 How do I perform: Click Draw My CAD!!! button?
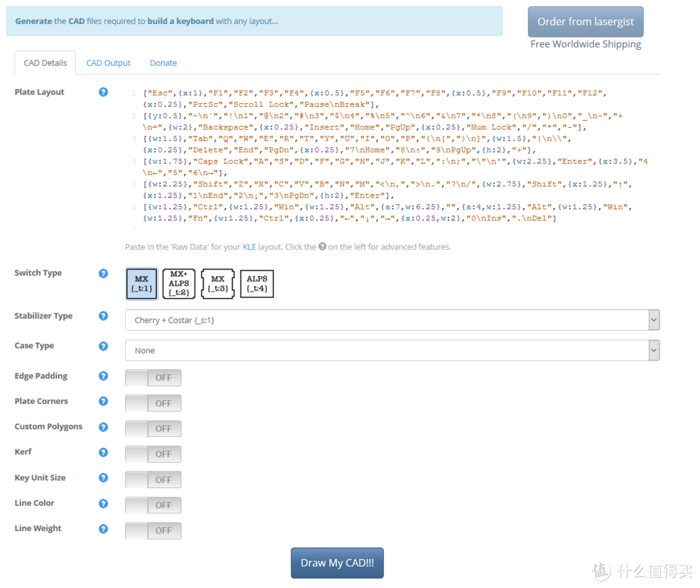tap(337, 563)
